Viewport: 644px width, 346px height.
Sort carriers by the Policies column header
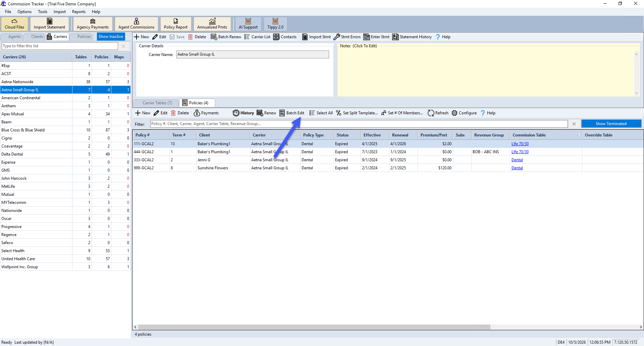tap(101, 57)
